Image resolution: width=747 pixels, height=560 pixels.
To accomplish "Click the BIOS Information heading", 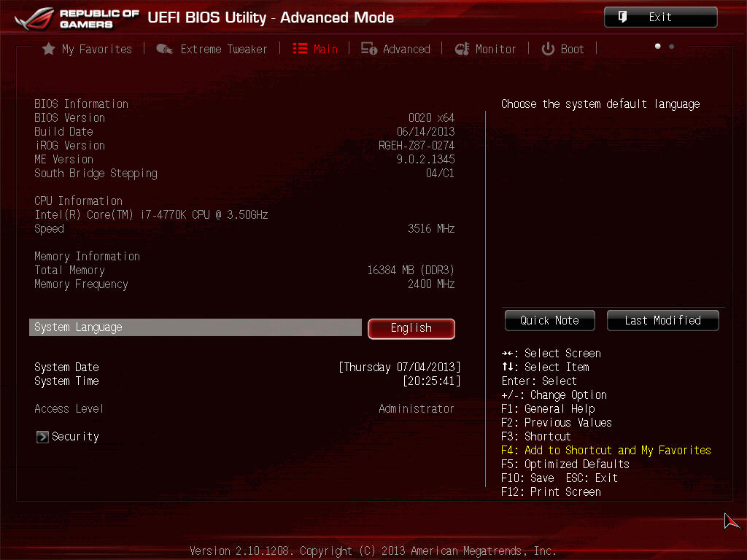I will point(82,104).
